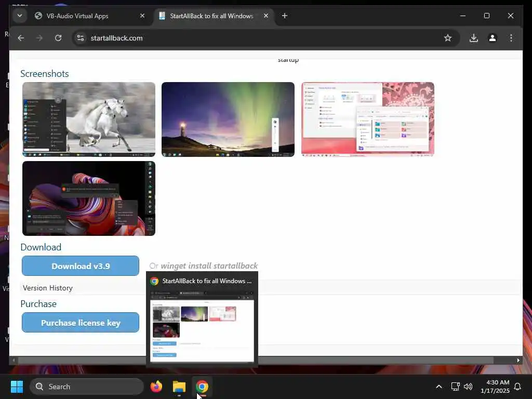Open a new browser tab
The height and width of the screenshot is (399, 532).
click(x=284, y=16)
